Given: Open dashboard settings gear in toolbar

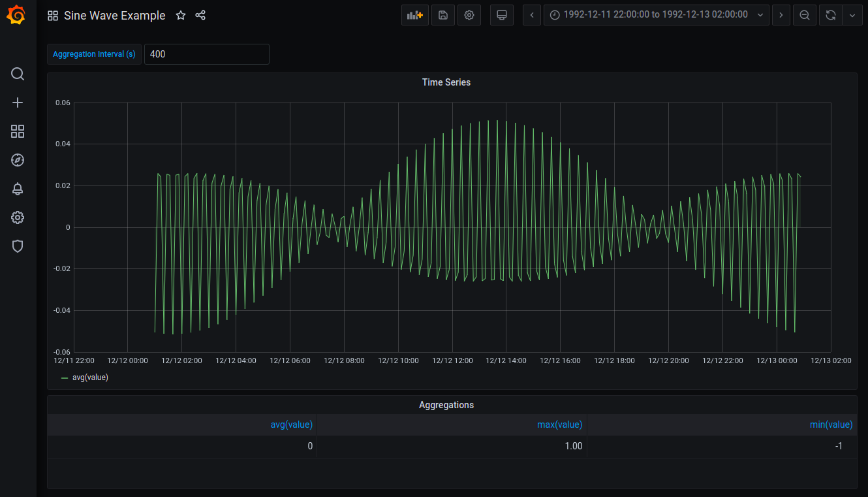Looking at the screenshot, I should pos(469,15).
